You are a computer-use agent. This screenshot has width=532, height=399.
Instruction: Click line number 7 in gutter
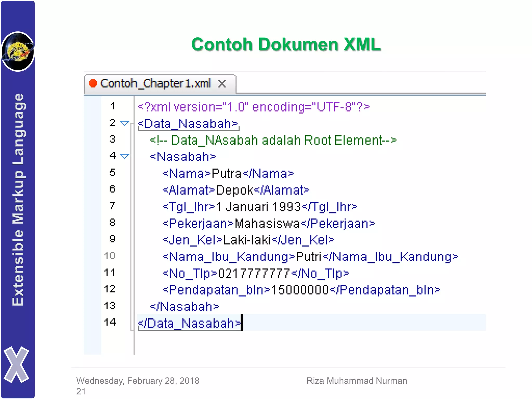[x=112, y=206]
